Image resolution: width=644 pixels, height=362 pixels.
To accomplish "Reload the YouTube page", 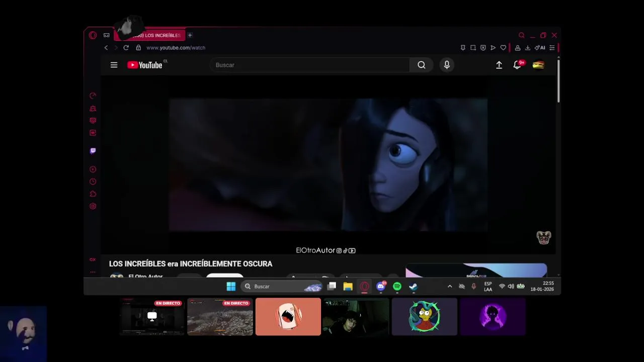I will click(126, 48).
